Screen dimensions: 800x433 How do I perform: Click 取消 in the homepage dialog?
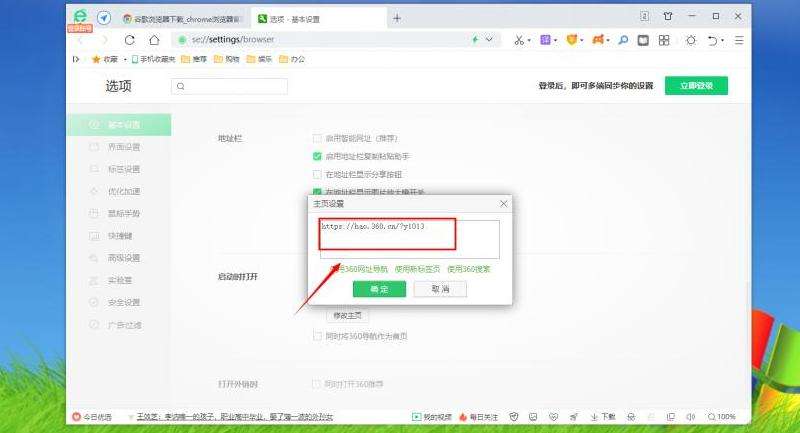tap(440, 289)
